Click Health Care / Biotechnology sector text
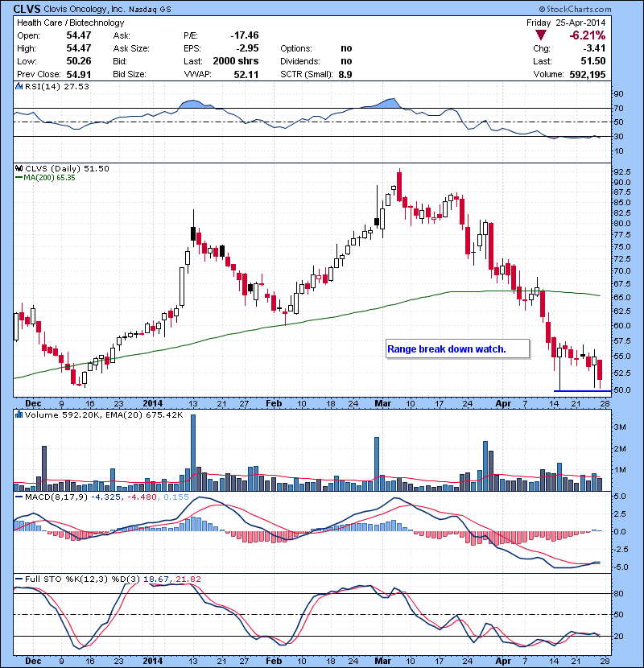Screen dimensions: 644x668 [x=70, y=23]
